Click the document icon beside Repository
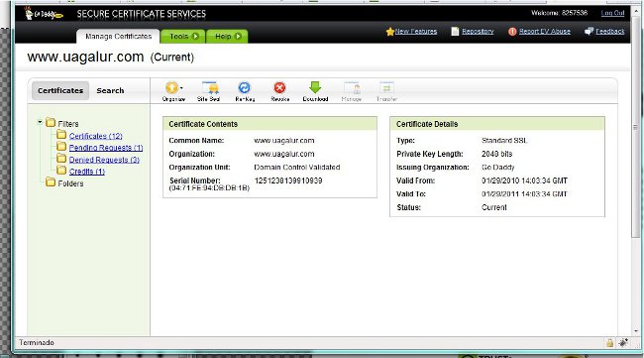Image resolution: width=644 pixels, height=358 pixels. [x=455, y=32]
